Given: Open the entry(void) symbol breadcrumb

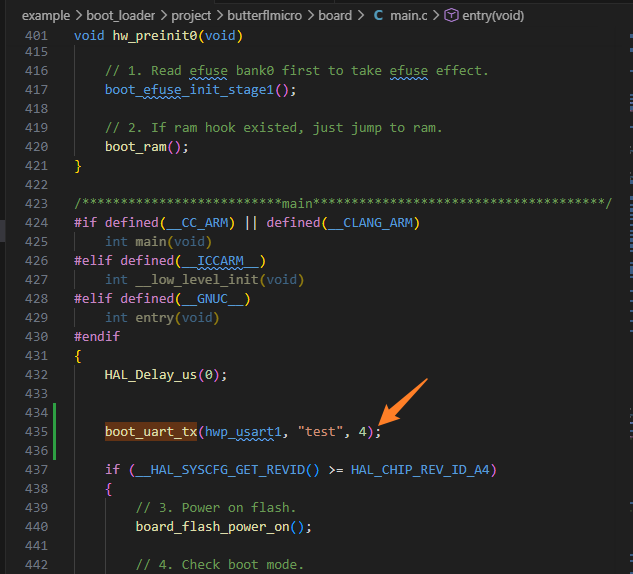Looking at the screenshot, I should pos(492,16).
